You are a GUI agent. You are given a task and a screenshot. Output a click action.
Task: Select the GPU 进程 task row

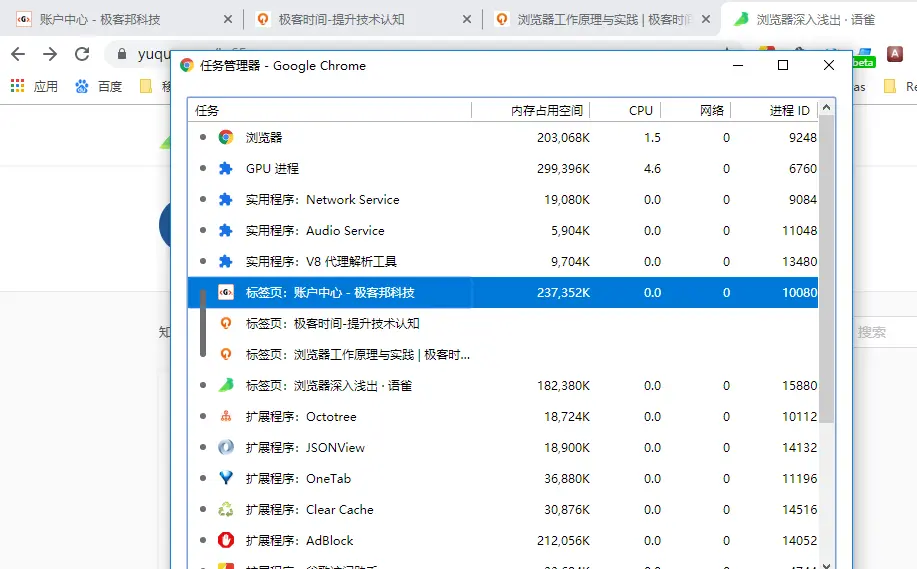coord(503,168)
